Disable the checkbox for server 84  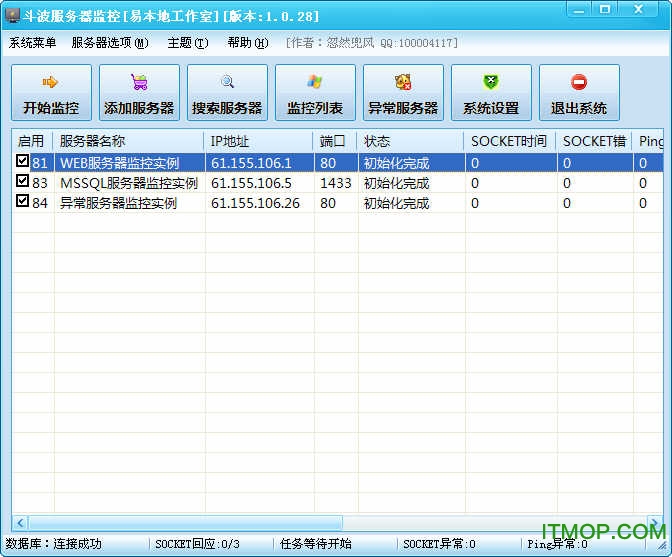point(22,201)
